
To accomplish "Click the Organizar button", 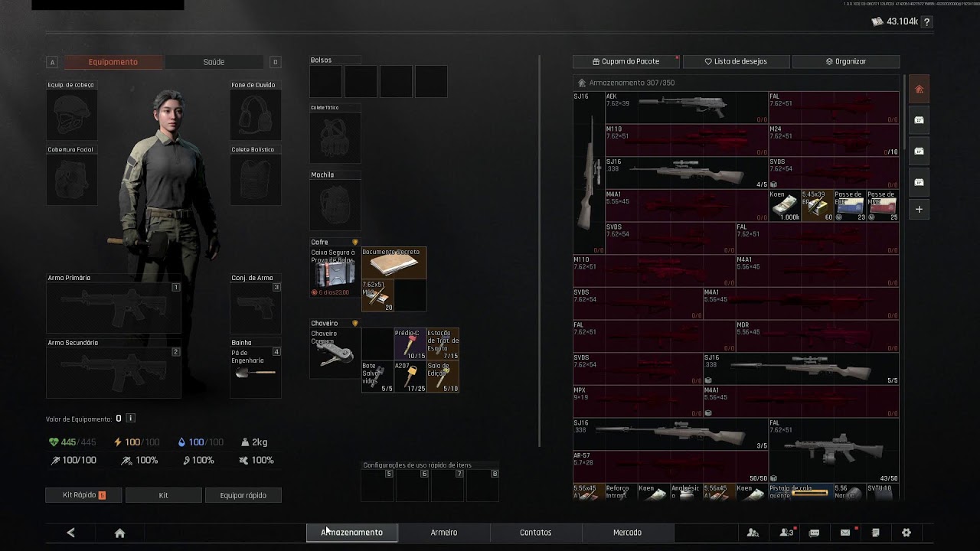I will click(x=846, y=61).
